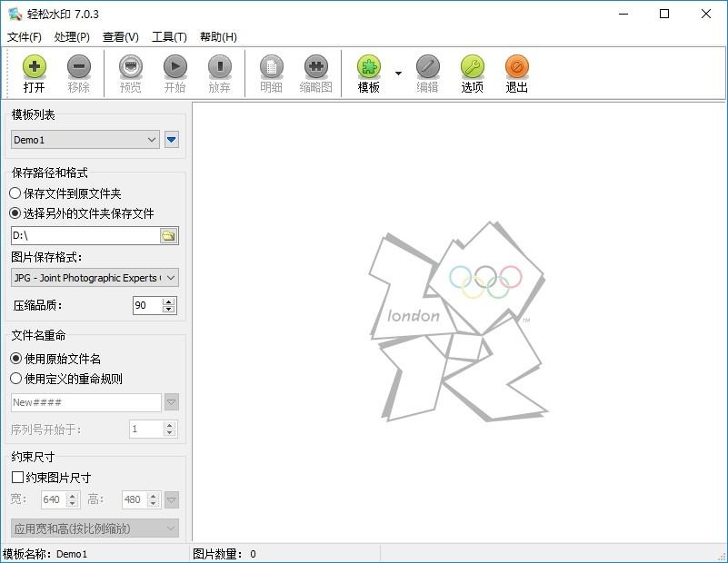The width and height of the screenshot is (728, 563).
Task: Increase the width 640 spinner up arrow
Action: click(x=73, y=496)
